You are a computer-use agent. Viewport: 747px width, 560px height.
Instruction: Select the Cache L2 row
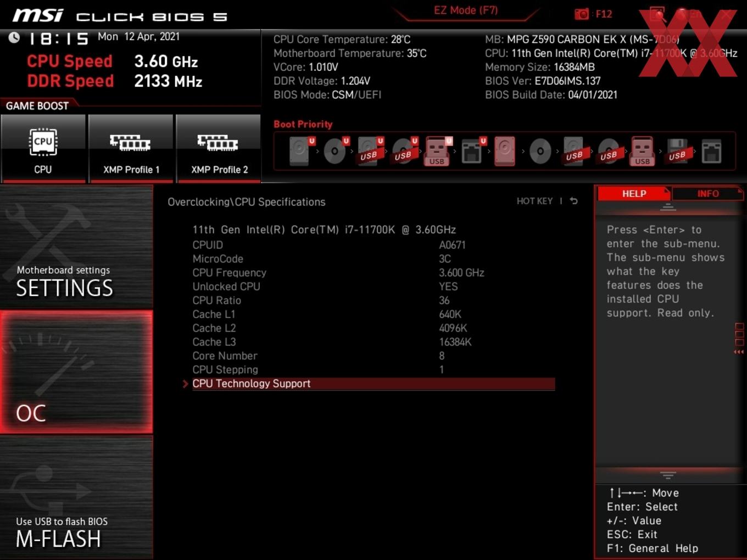point(373,328)
